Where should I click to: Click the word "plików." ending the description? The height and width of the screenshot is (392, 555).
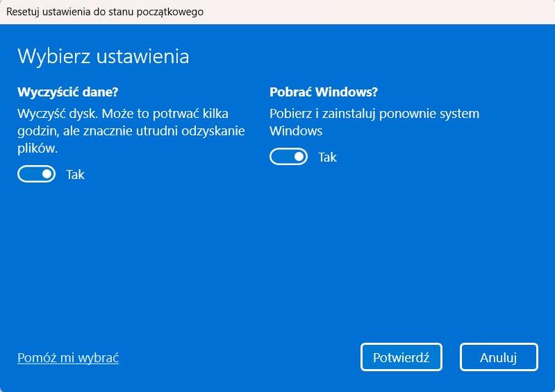point(37,146)
